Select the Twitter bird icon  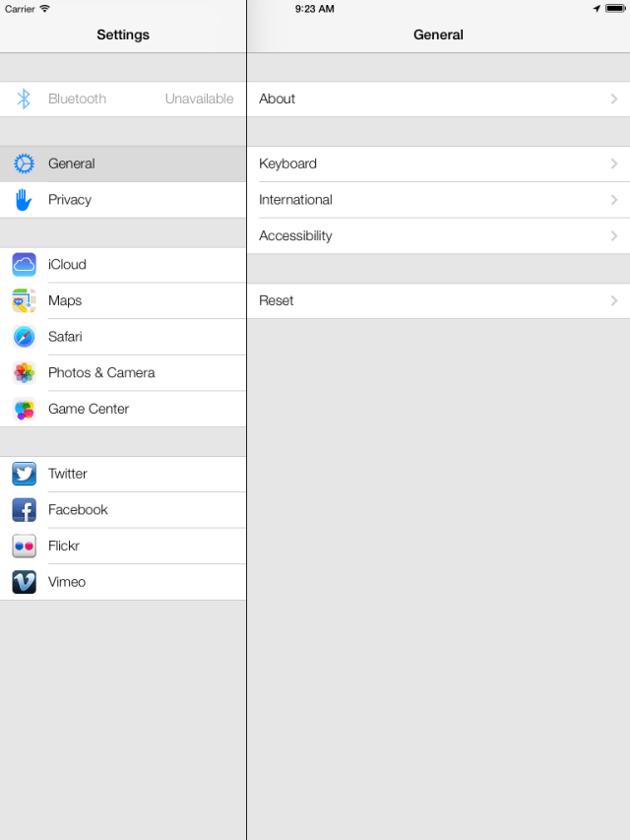[24, 474]
